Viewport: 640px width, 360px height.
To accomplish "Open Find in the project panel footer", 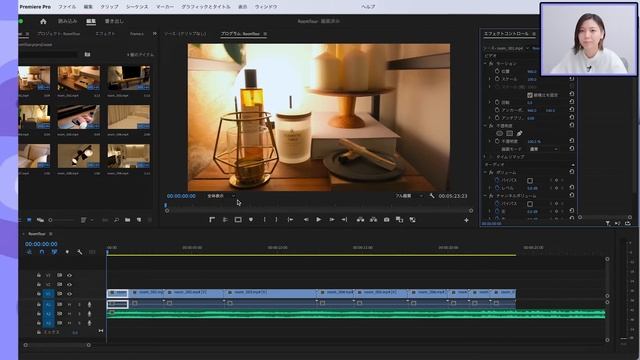I will click(116, 220).
